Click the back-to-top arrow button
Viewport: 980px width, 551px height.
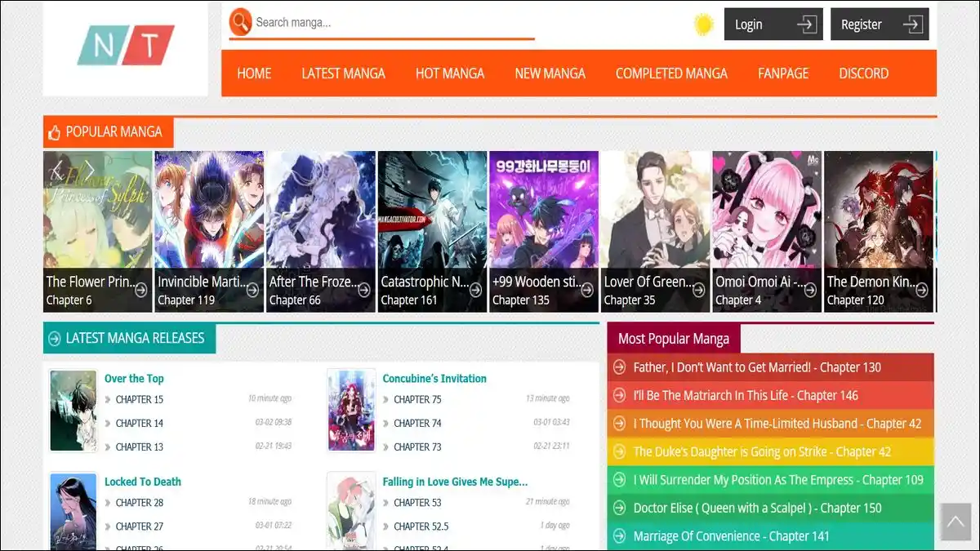[955, 522]
